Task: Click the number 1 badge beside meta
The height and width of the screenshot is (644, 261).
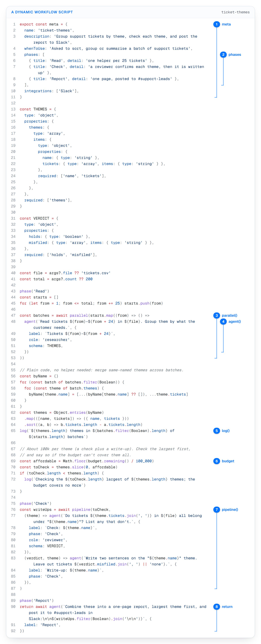Action: [217, 24]
